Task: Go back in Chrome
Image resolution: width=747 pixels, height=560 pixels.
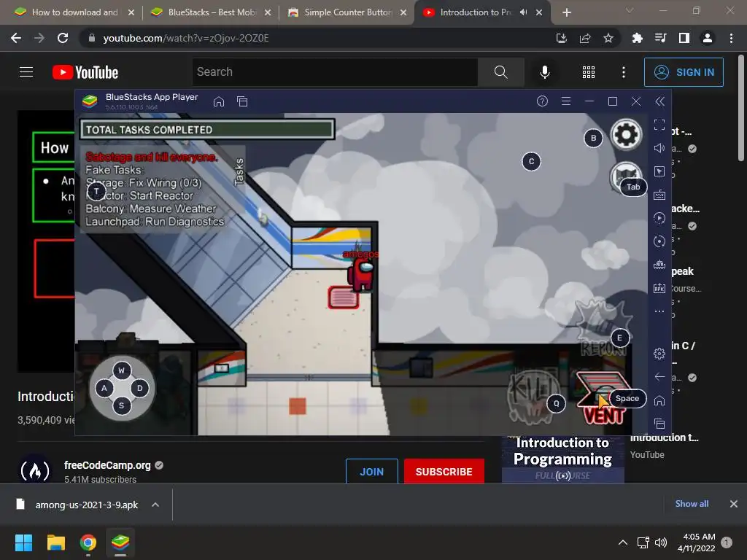Action: pos(16,38)
